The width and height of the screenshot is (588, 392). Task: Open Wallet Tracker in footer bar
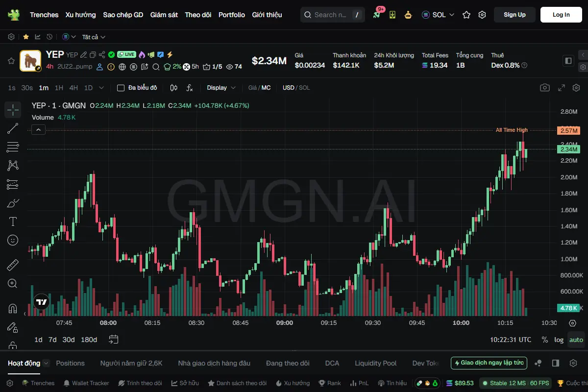coord(86,383)
